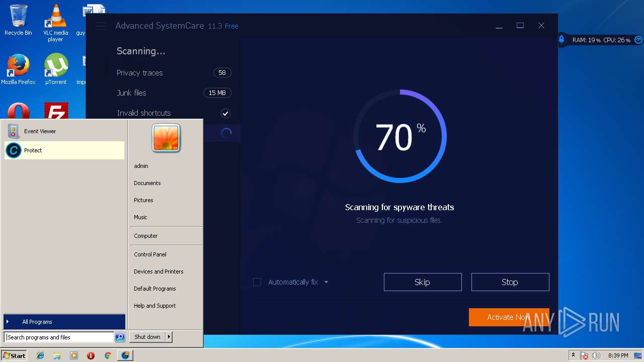
Task: Open VLC media player desktop shortcut
Action: point(55,23)
